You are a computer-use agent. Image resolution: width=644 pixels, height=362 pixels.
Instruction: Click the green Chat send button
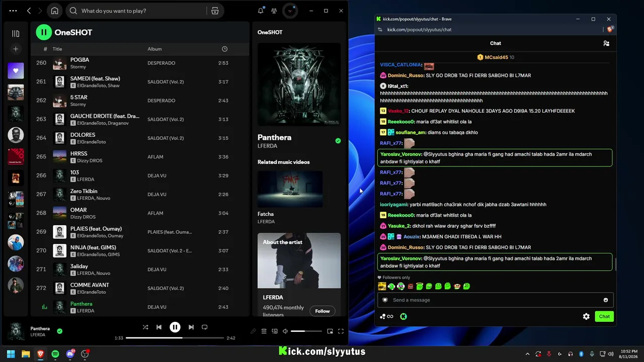coord(604,316)
